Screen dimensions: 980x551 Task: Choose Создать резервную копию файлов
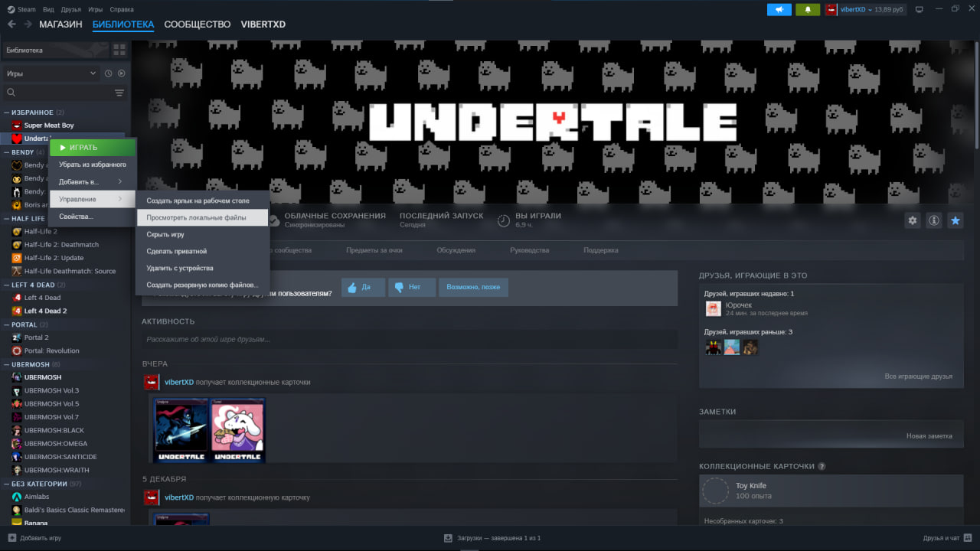tap(202, 285)
